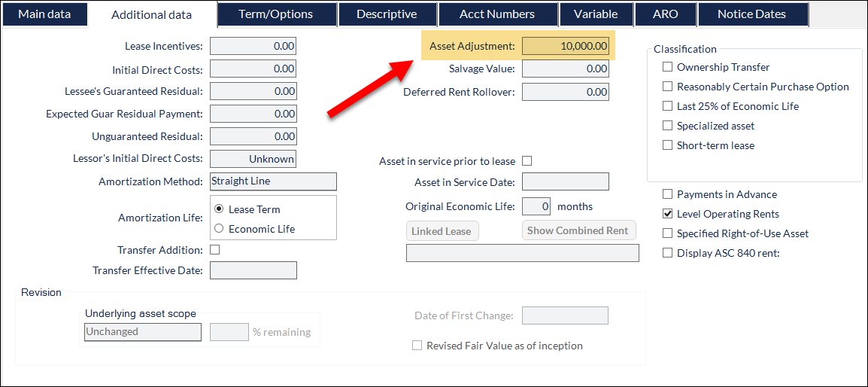The width and height of the screenshot is (868, 387).
Task: Uncheck Level Operating Rents
Action: tap(667, 214)
